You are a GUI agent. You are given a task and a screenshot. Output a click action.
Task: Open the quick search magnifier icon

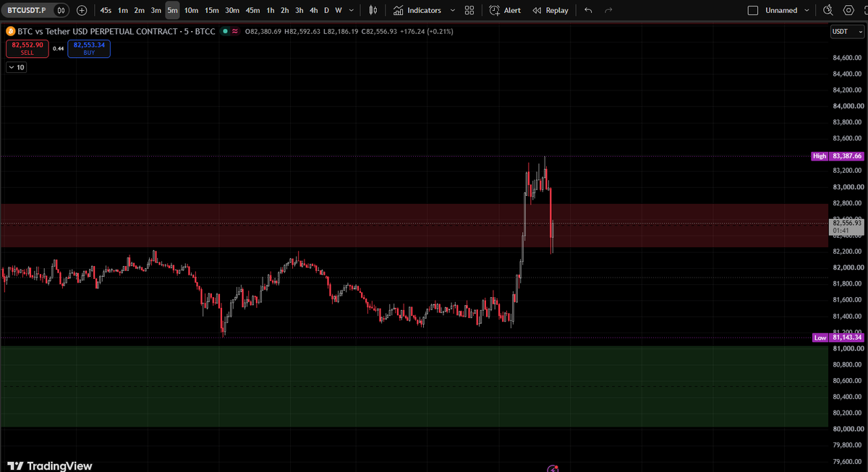[x=829, y=10]
